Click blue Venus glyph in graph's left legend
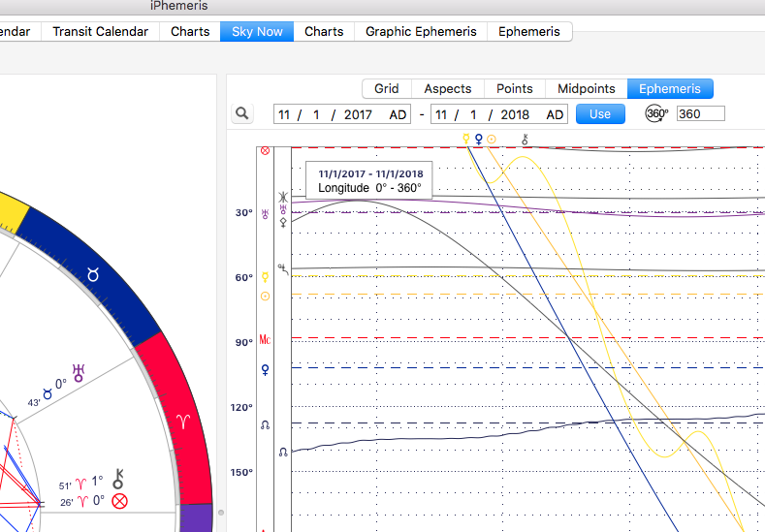The width and height of the screenshot is (765, 532). point(265,370)
